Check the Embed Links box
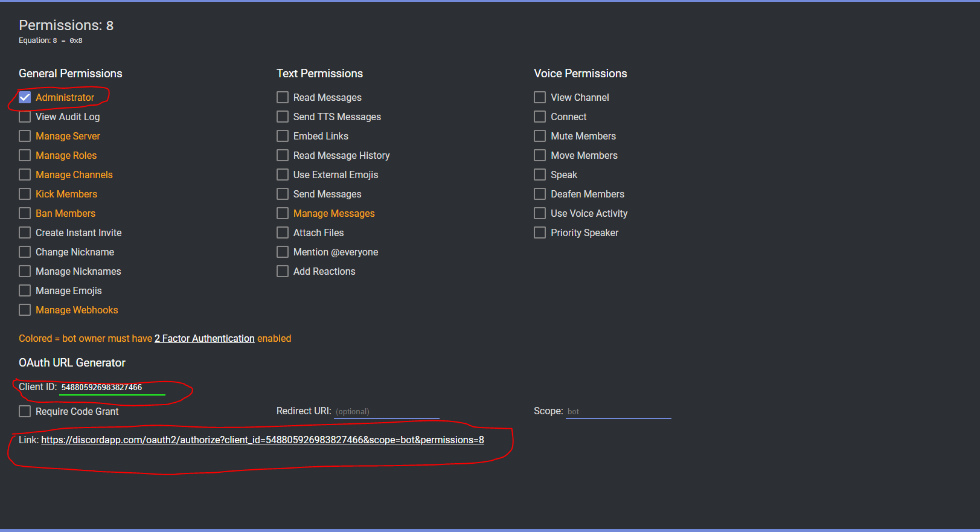The width and height of the screenshot is (980, 532). click(x=283, y=136)
